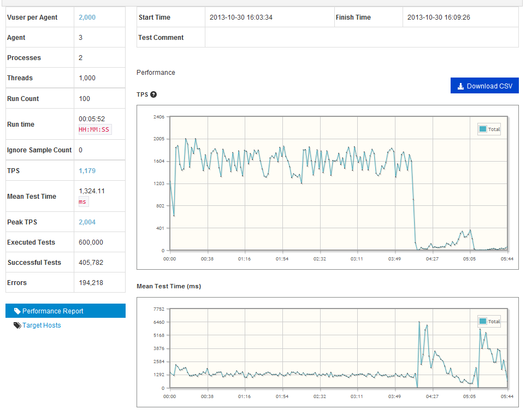This screenshot has width=532, height=415.
Task: Click Total legend swatch in Mean Test Time chart
Action: [x=482, y=322]
